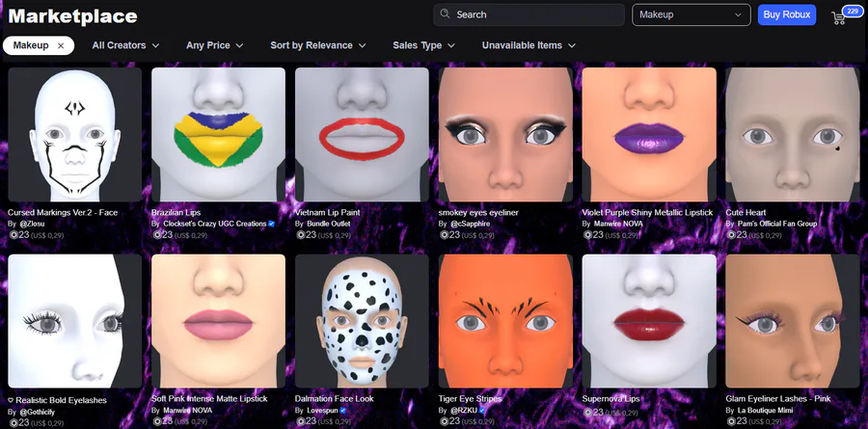Click the search magnifier icon

[x=445, y=14]
